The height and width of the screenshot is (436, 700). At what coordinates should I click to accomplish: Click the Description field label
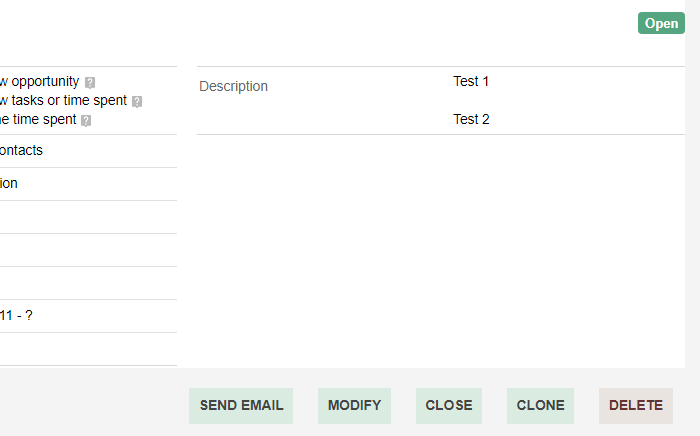(x=233, y=86)
